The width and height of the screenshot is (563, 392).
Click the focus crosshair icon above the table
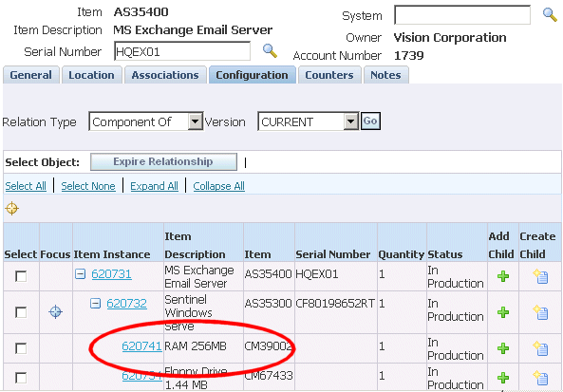point(11,208)
